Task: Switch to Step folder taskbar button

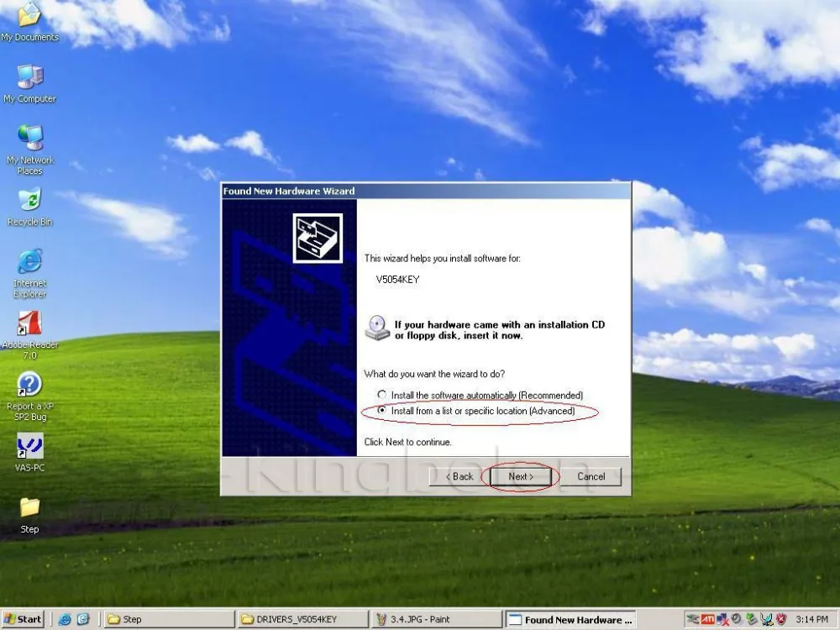Action: click(x=169, y=619)
